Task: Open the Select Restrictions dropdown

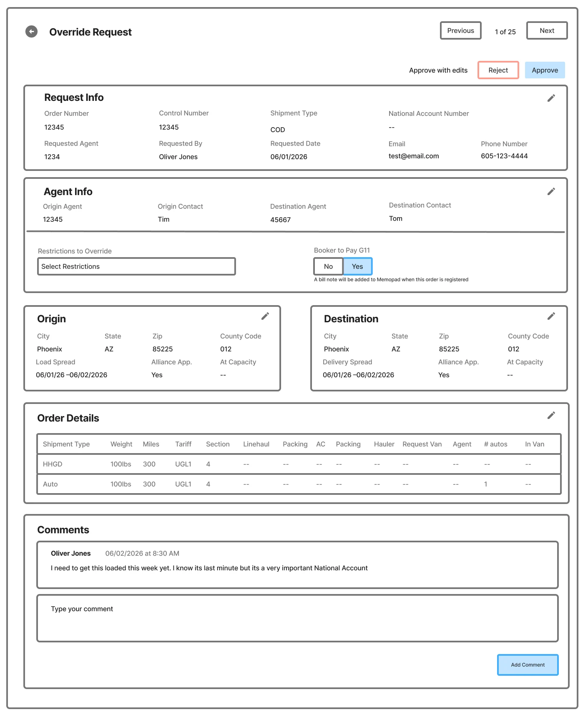Action: (x=136, y=266)
